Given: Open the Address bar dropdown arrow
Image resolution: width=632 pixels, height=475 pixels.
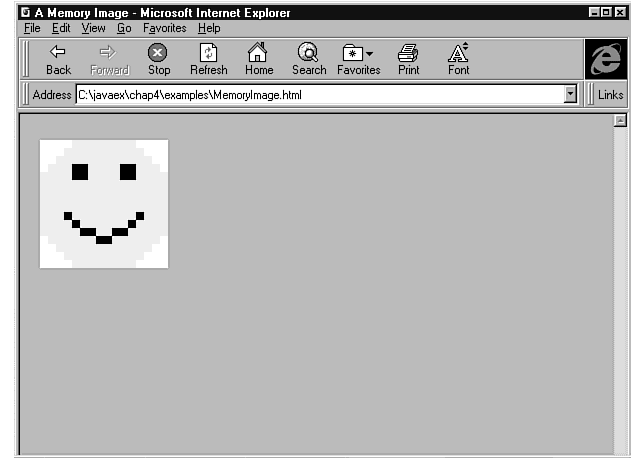Looking at the screenshot, I should pyautogui.click(x=571, y=95).
